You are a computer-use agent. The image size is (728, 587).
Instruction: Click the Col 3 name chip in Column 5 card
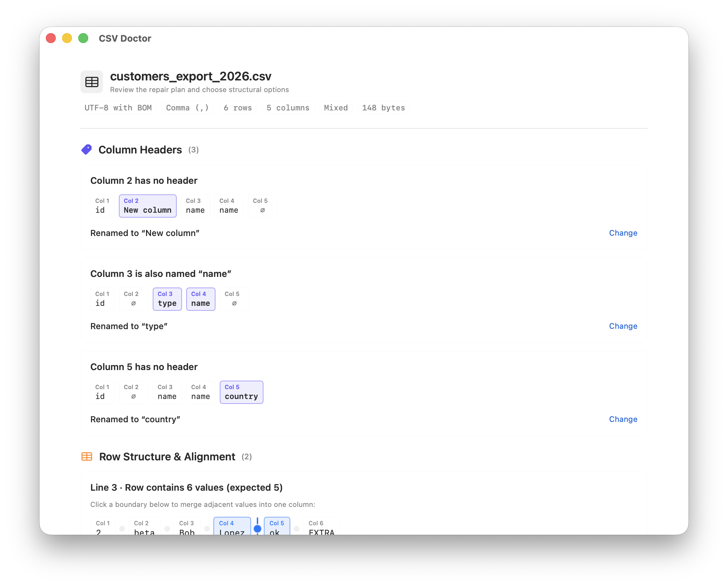click(x=167, y=392)
